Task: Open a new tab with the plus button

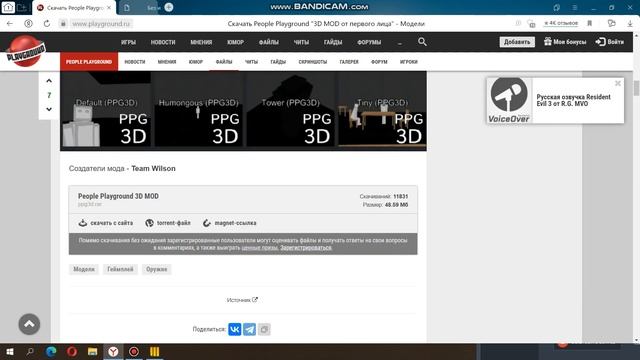Action: click(169, 7)
